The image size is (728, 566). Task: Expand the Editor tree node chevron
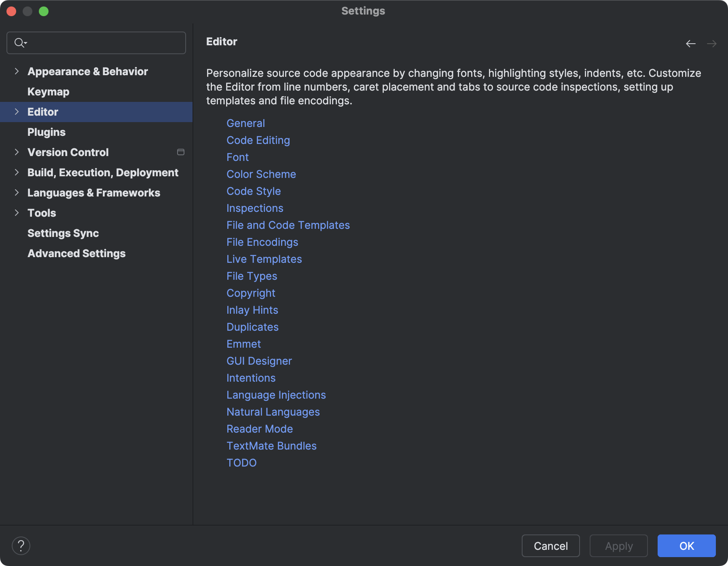coord(17,112)
